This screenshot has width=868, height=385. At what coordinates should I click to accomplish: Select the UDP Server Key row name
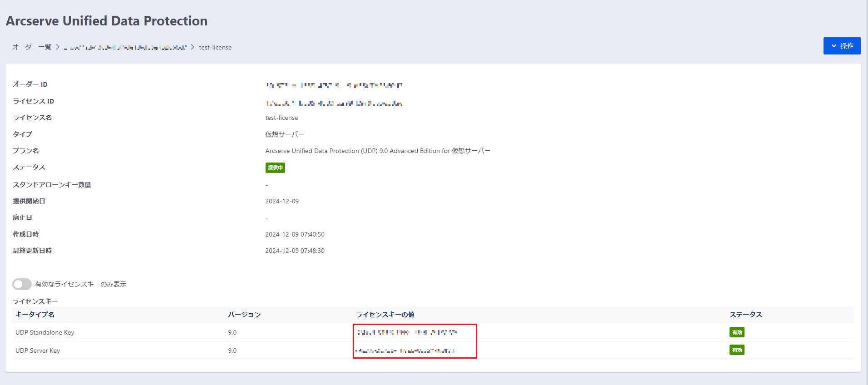(x=38, y=350)
